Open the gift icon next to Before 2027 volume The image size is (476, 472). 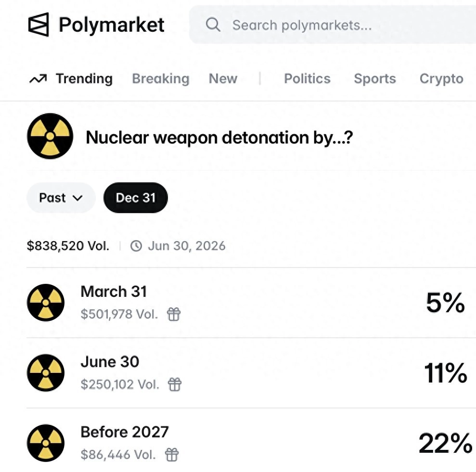click(x=172, y=455)
